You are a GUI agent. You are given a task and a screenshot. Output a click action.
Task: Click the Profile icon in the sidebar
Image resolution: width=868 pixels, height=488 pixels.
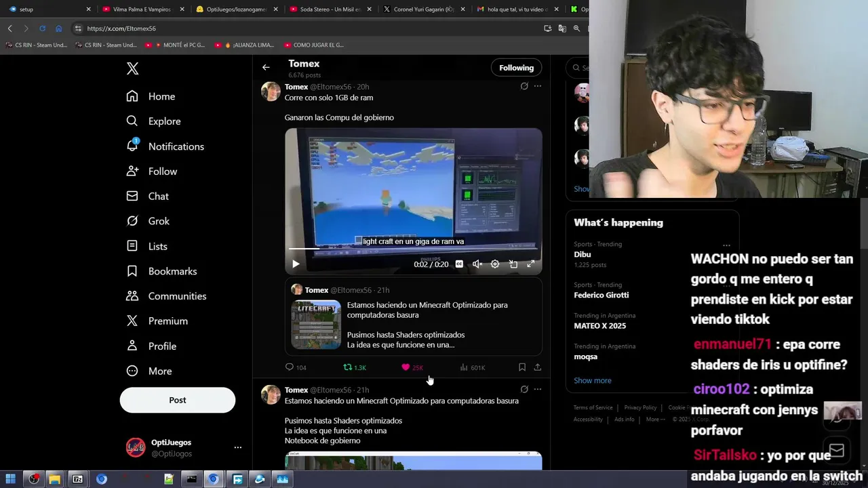tap(132, 346)
